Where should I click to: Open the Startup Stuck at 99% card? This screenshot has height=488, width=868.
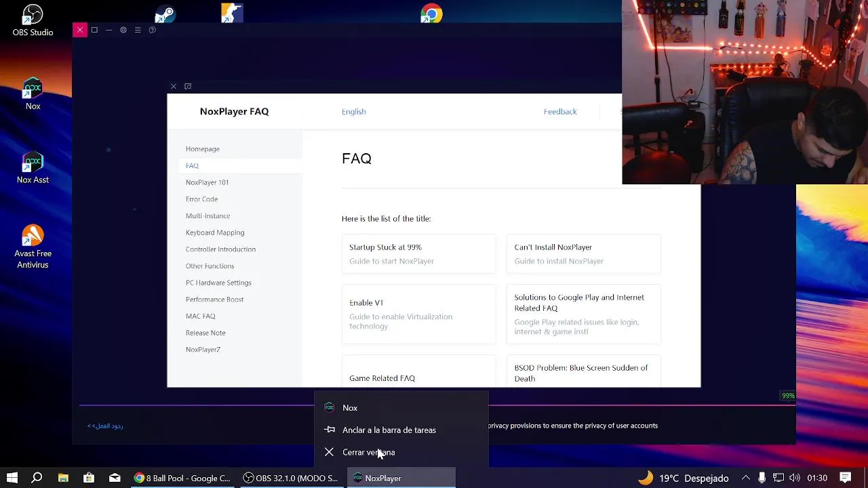[x=418, y=253]
